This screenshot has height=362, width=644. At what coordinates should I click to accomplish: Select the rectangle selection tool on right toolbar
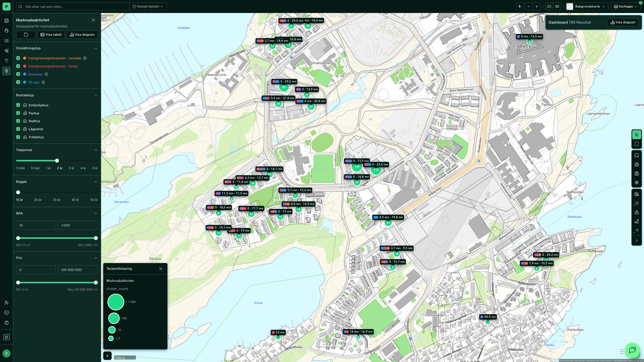click(637, 144)
